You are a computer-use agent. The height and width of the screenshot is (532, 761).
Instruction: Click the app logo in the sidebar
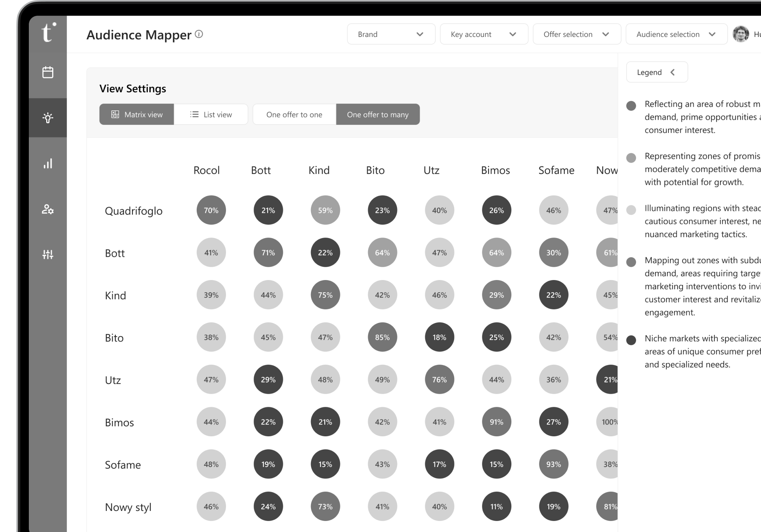[x=48, y=32]
